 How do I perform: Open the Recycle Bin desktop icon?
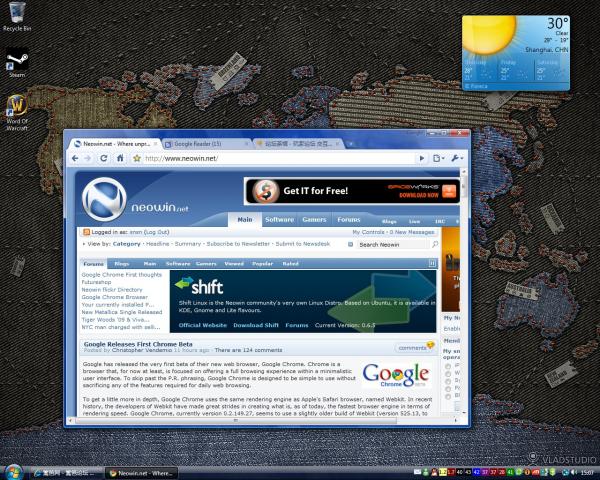point(17,16)
